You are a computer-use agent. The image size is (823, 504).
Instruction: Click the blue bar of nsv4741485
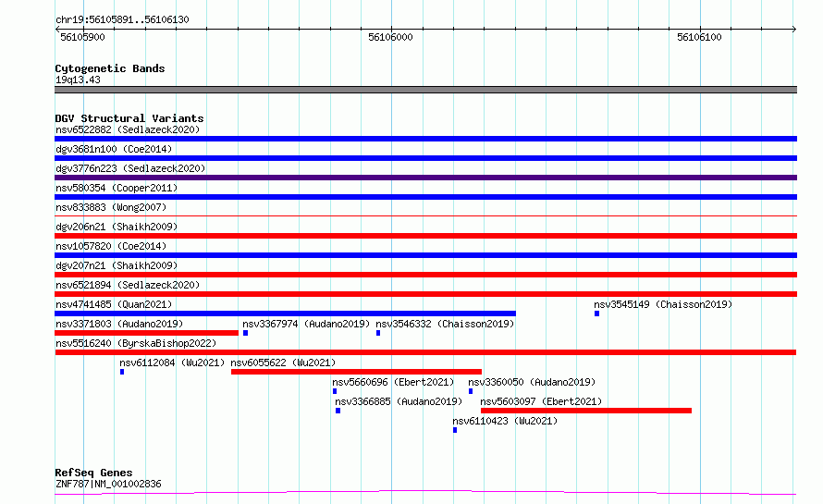[285, 313]
